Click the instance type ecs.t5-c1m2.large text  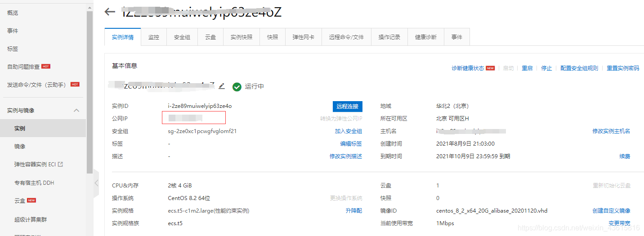(x=209, y=210)
